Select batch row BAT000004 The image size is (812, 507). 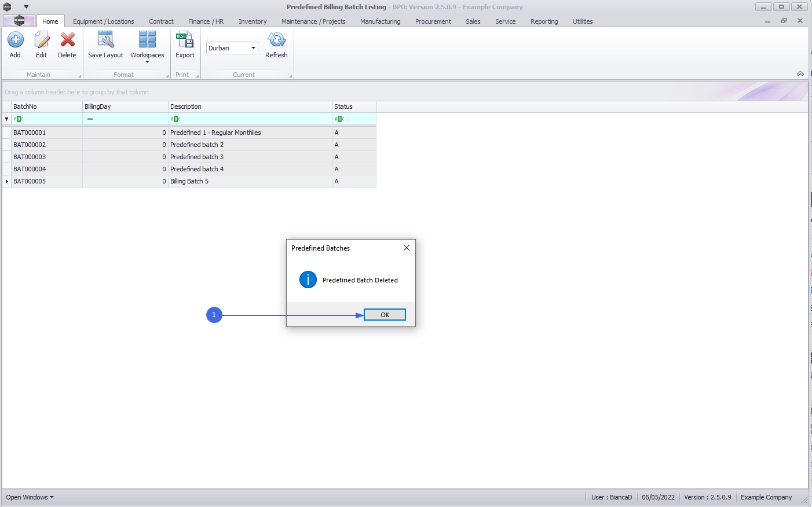point(189,169)
